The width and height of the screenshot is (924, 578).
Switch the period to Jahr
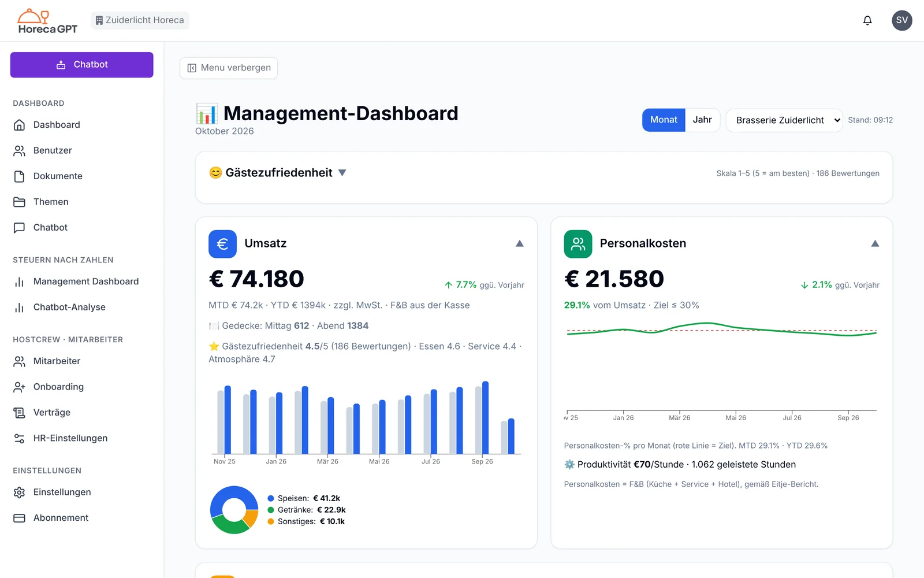702,120
